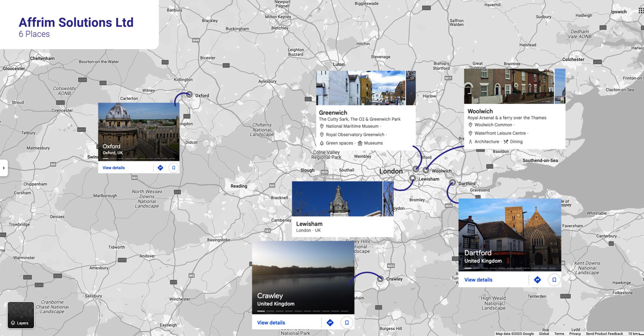Open Google apps grid icon
Viewport: 644px width, 336px height.
coord(641,11)
